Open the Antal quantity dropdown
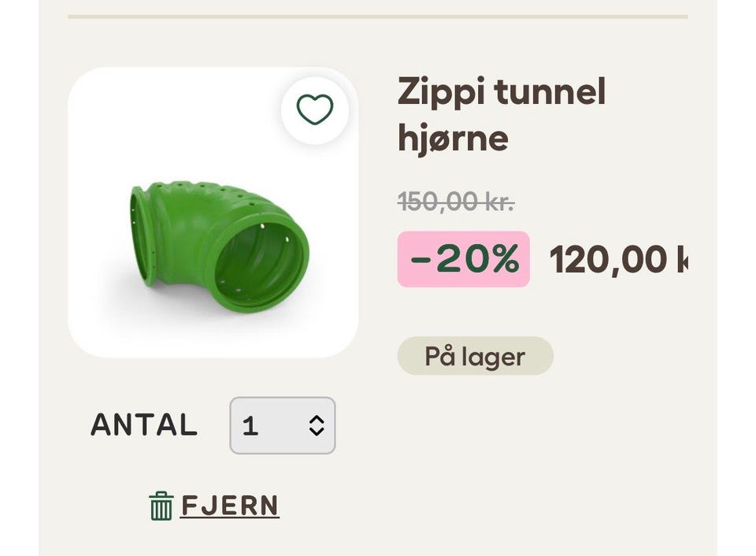 click(x=282, y=425)
